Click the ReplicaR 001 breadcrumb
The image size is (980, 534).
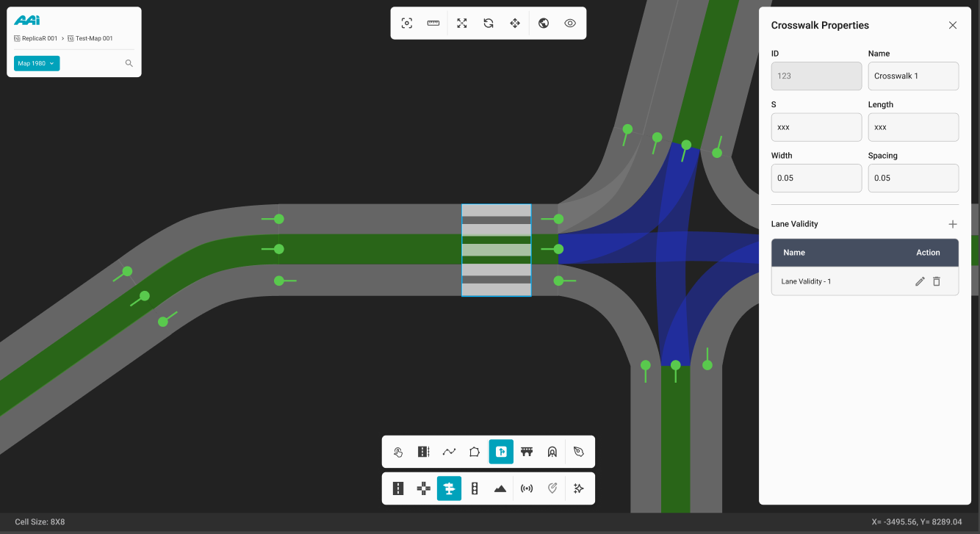tap(40, 38)
